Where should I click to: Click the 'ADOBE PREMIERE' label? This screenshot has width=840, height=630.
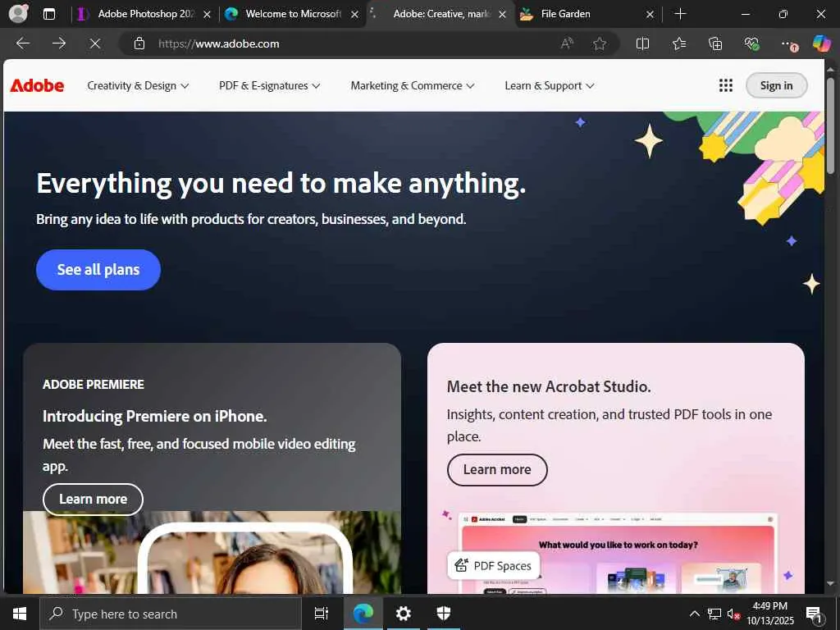[94, 384]
